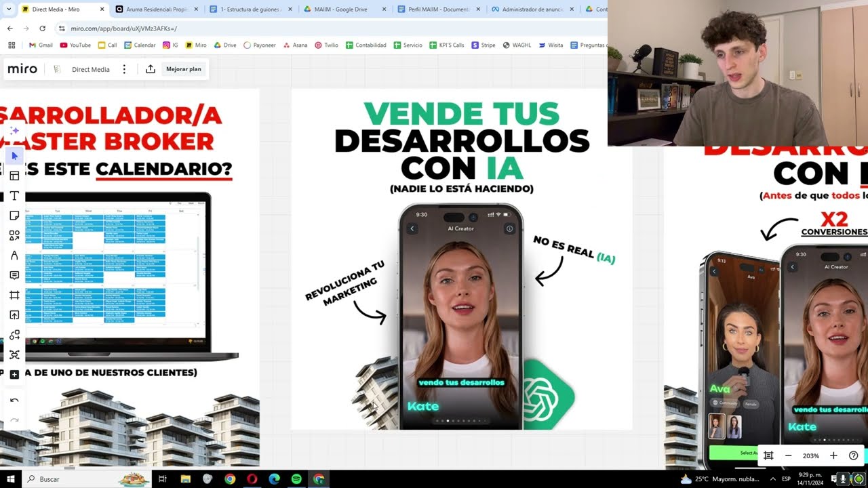Open the frames panel icon near zoom
Viewport: 868px width, 488px height.
768,455
